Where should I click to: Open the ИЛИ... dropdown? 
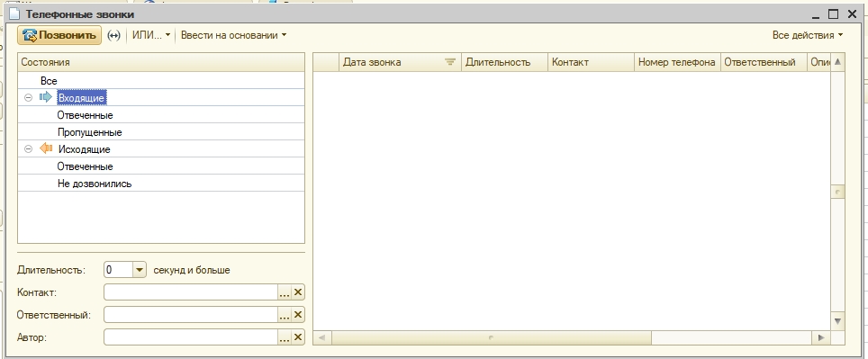[151, 35]
